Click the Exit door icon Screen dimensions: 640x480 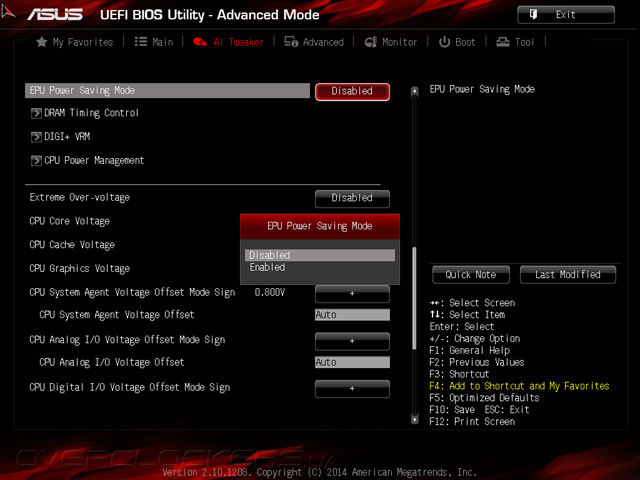point(533,15)
